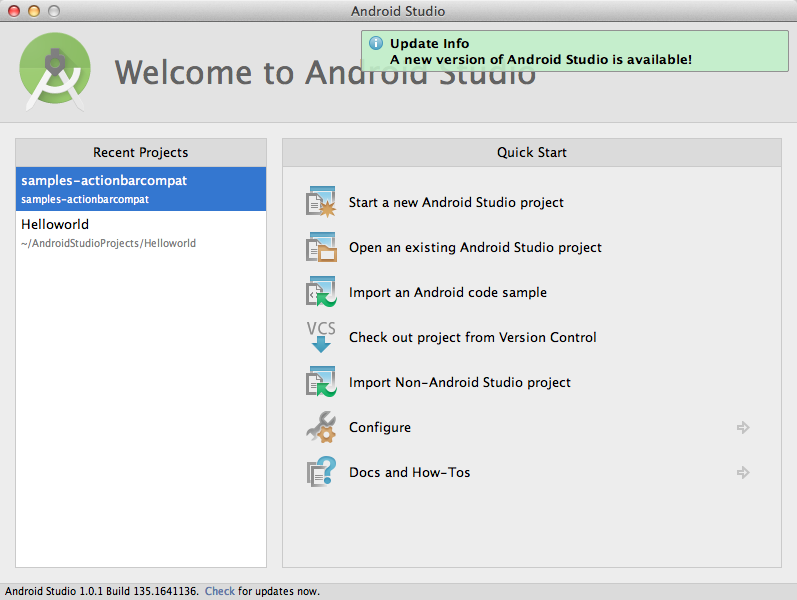This screenshot has height=600, width=797.
Task: Click the grey zoom window button
Action: 54,11
